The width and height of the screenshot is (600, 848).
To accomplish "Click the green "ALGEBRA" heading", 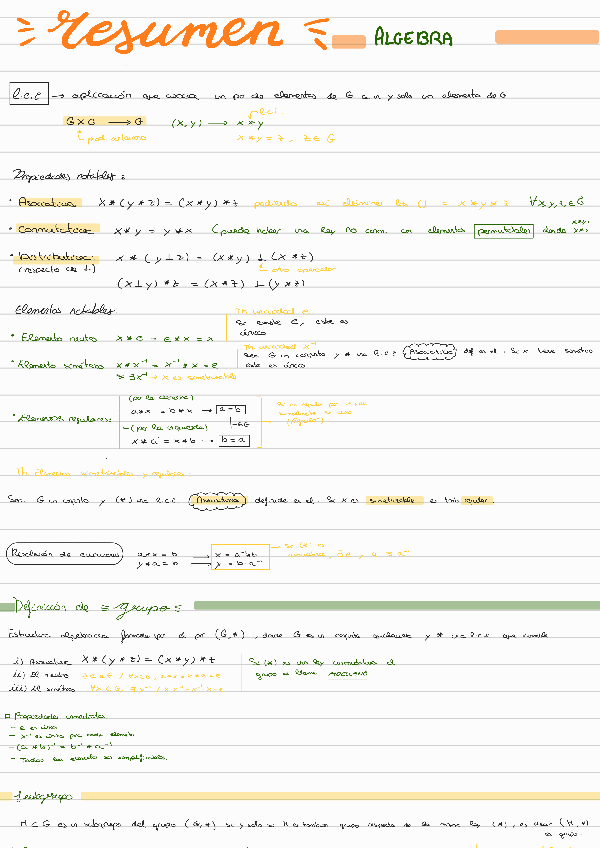I will (412, 39).
